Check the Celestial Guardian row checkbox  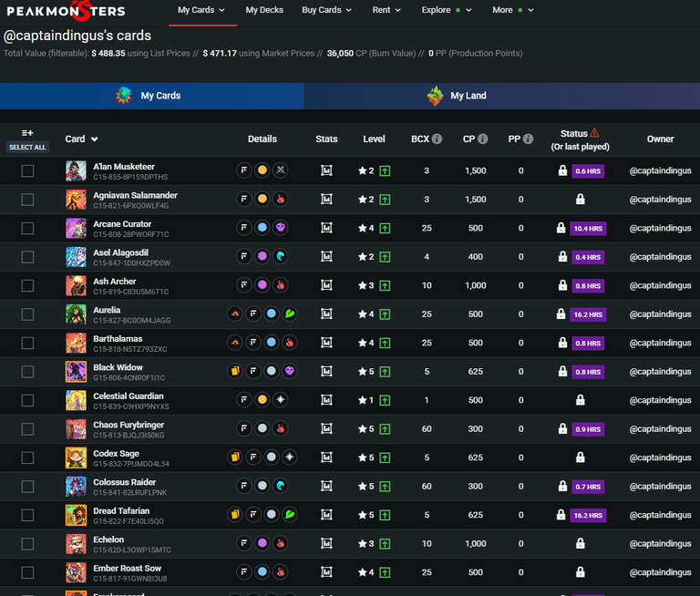point(27,400)
